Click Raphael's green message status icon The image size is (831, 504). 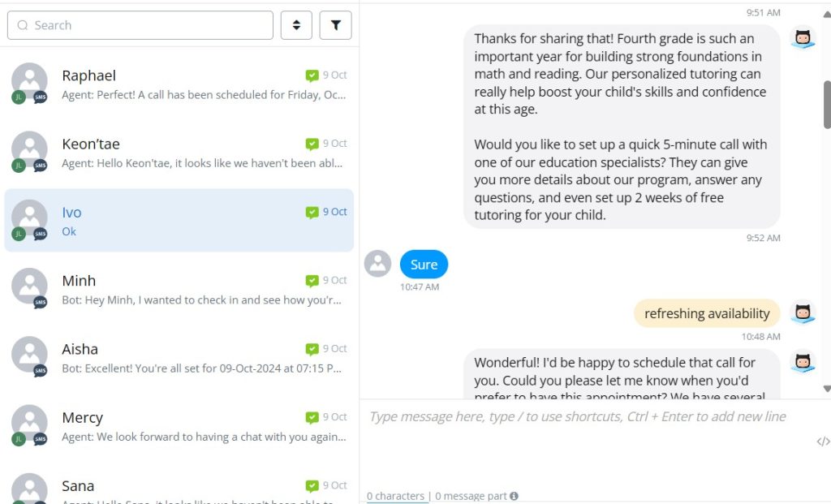tap(312, 75)
